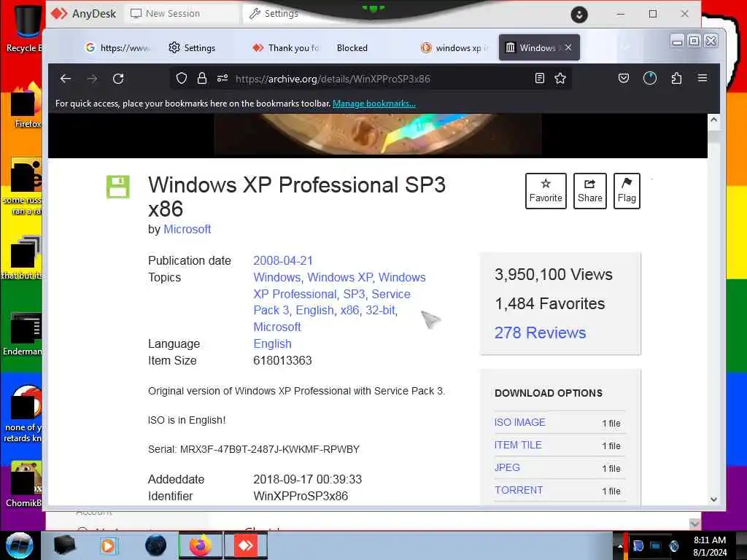This screenshot has height=560, width=747.
Task: Open the AnyDesk taskbar button
Action: (x=246, y=545)
